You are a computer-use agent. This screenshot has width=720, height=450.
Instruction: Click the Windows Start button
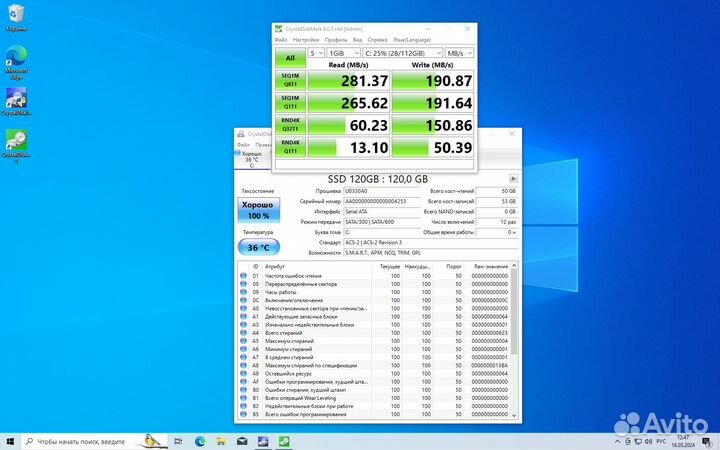tap(10, 441)
